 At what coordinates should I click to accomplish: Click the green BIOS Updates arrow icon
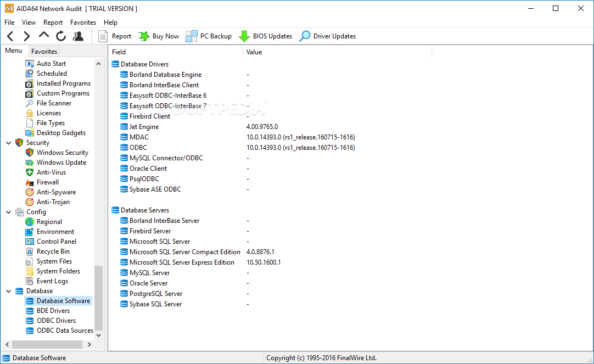244,36
